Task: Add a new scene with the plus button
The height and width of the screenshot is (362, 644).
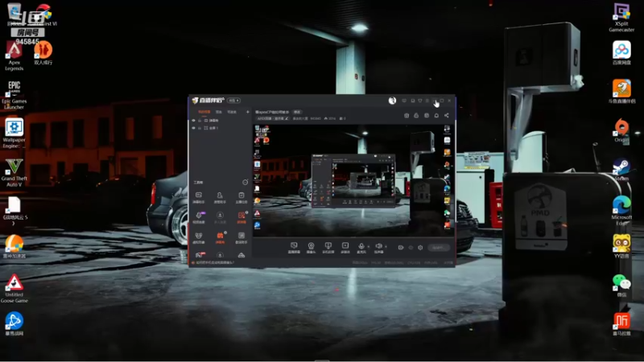Action: (x=248, y=112)
